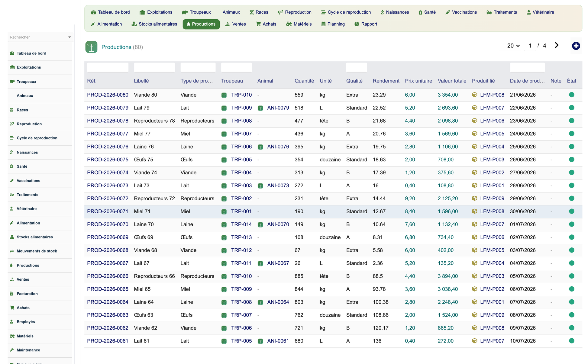Click the Type de production filter field

[198, 67]
